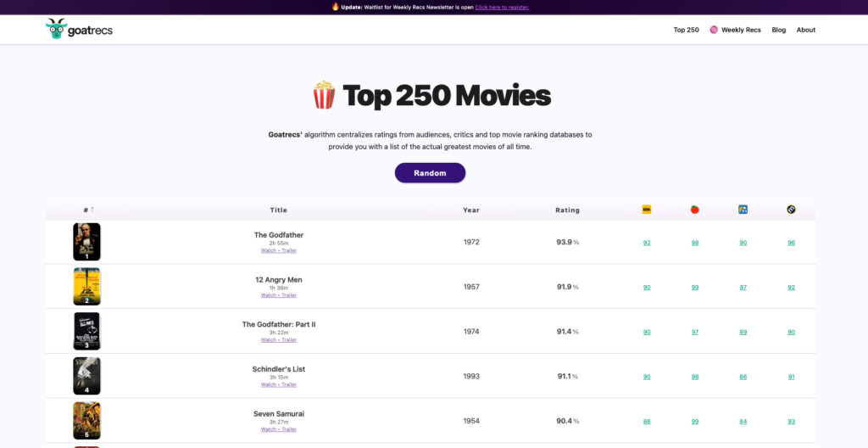The image size is (868, 448).
Task: Click Godfather Part II's Rotten Tomatoes score 97
Action: (x=695, y=332)
